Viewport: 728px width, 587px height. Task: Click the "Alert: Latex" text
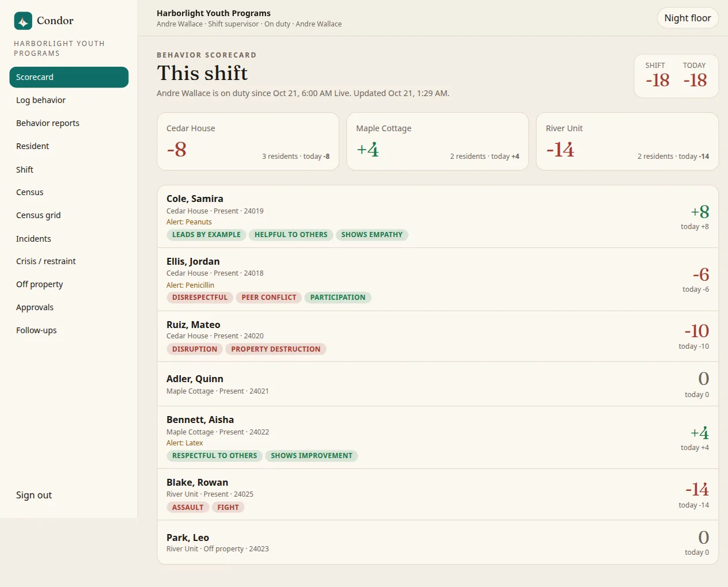coord(185,443)
